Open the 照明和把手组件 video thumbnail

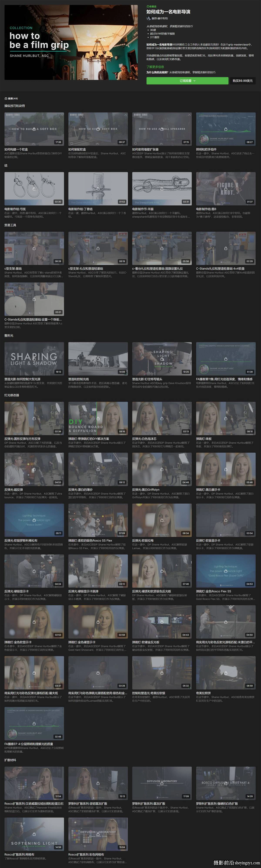pyautogui.click(x=226, y=129)
